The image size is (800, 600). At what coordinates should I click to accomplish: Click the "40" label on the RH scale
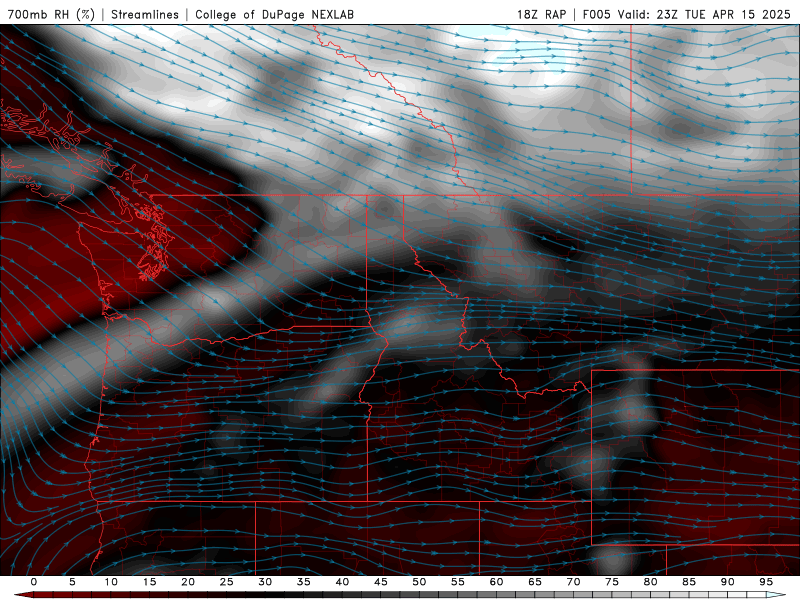click(342, 582)
